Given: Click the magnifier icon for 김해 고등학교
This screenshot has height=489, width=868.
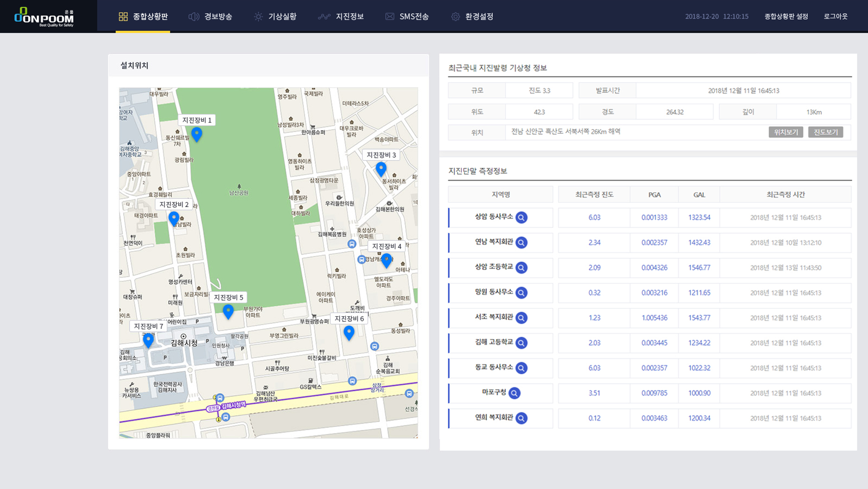Looking at the screenshot, I should [x=521, y=343].
